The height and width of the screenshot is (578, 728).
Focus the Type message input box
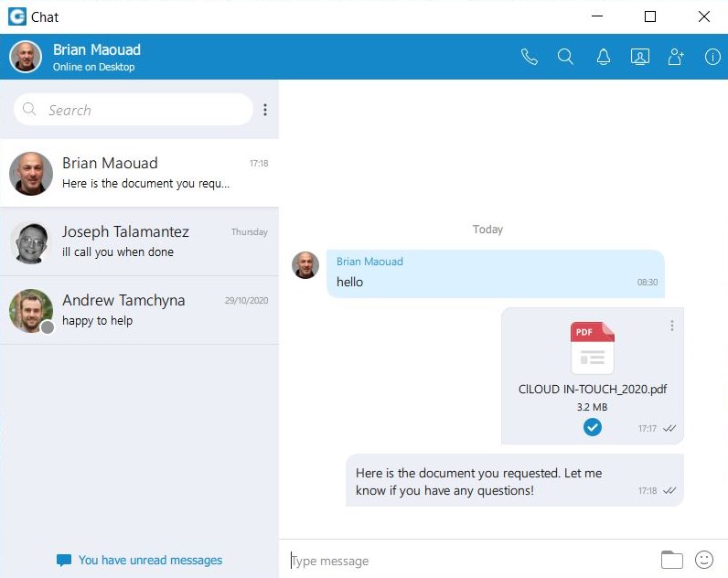[469, 561]
